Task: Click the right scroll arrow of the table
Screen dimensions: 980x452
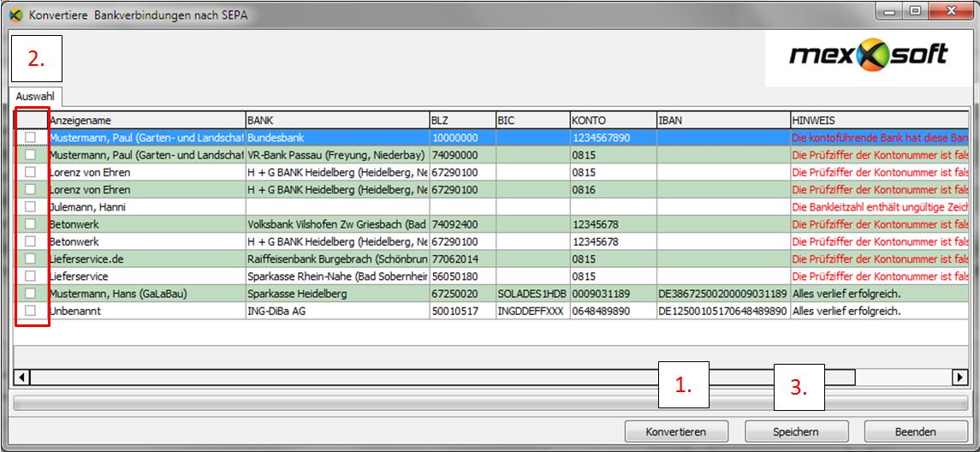Action: tap(959, 377)
